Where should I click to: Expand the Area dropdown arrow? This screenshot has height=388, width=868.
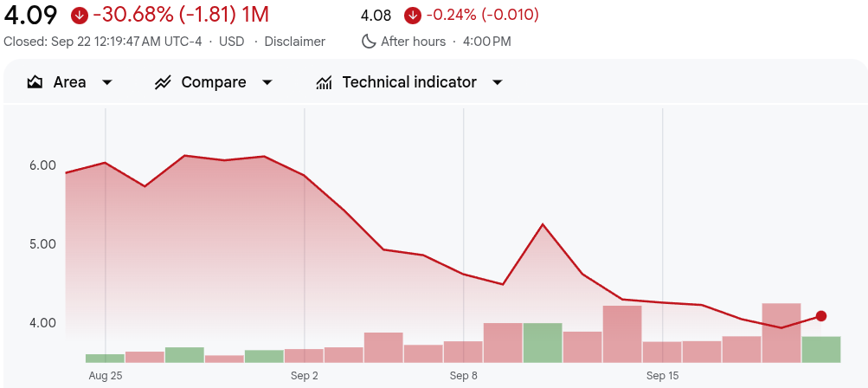coord(107,82)
